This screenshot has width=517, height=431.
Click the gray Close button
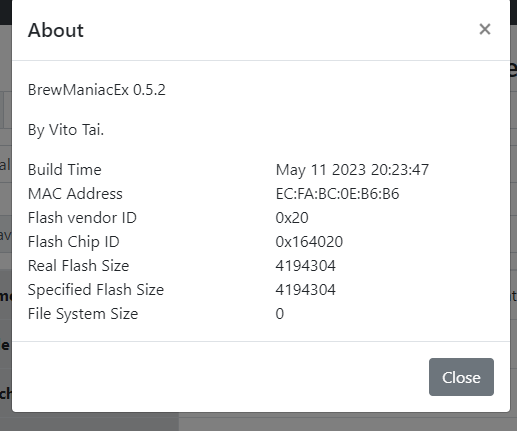click(461, 377)
